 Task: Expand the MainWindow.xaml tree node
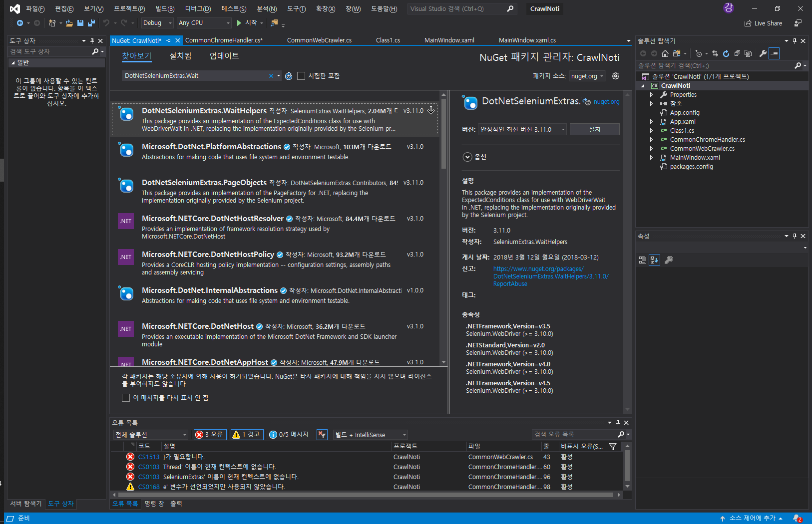[x=651, y=158]
